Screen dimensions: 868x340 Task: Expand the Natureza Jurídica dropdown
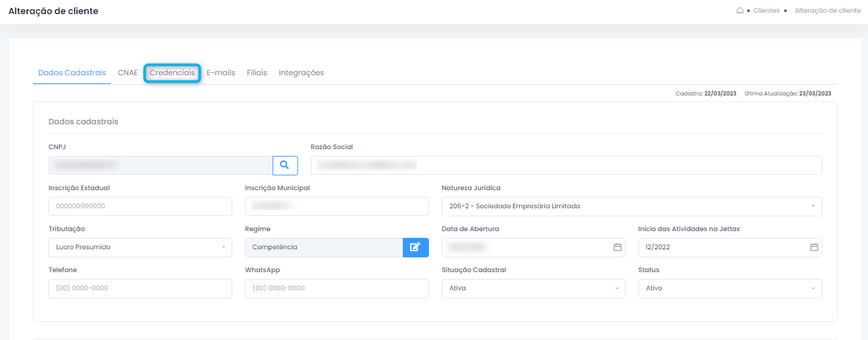pyautogui.click(x=632, y=206)
